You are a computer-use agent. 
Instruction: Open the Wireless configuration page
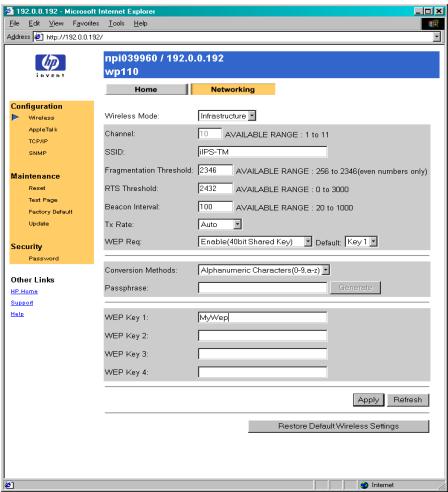pos(41,118)
